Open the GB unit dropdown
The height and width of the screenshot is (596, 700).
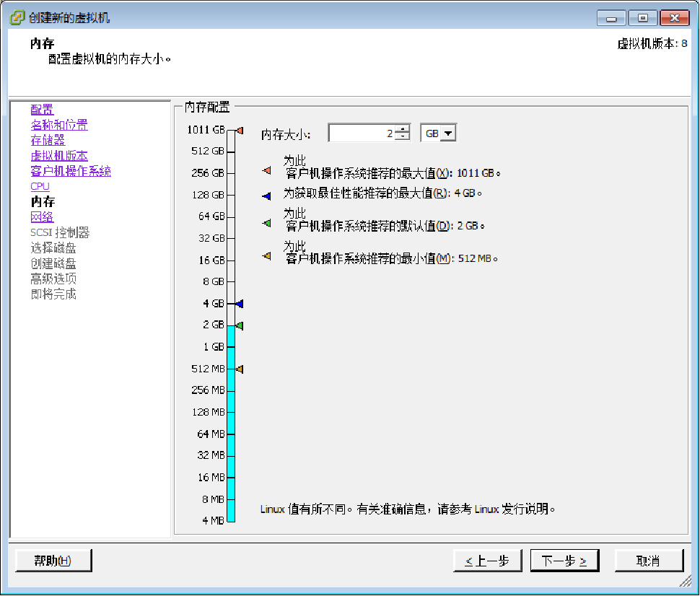[x=448, y=133]
